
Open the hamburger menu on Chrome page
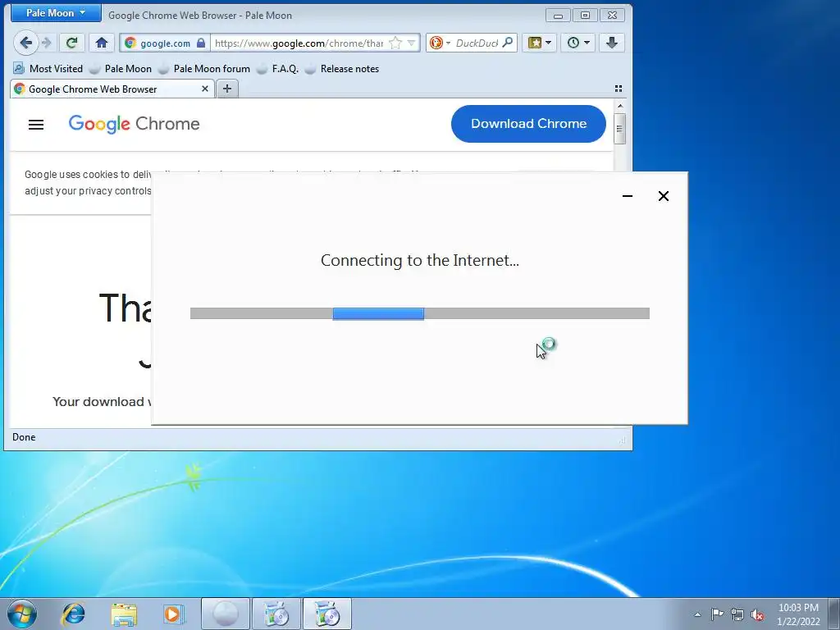click(x=36, y=125)
